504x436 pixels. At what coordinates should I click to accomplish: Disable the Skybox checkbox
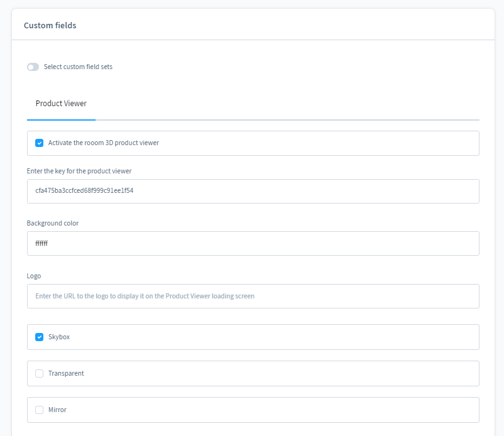[40, 337]
